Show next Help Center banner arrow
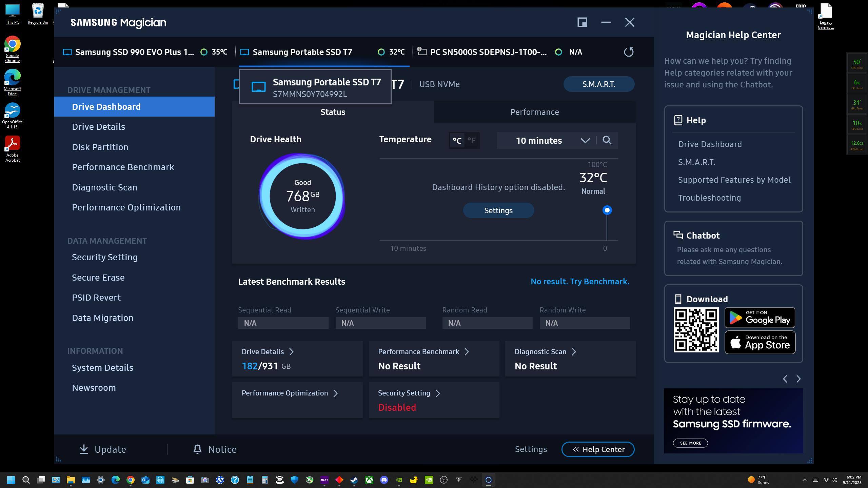Image resolution: width=868 pixels, height=488 pixels. 798,379
